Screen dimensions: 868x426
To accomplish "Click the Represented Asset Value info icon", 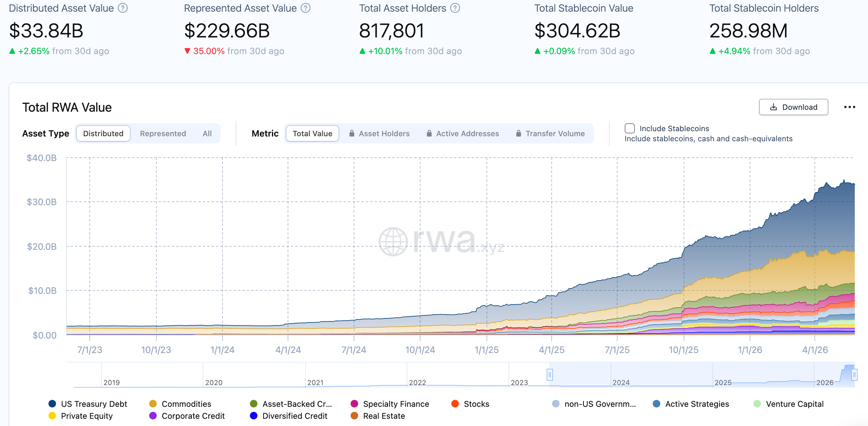I will (x=306, y=8).
